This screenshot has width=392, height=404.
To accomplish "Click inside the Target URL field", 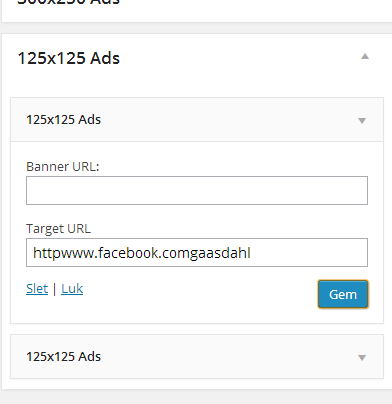I will [197, 252].
